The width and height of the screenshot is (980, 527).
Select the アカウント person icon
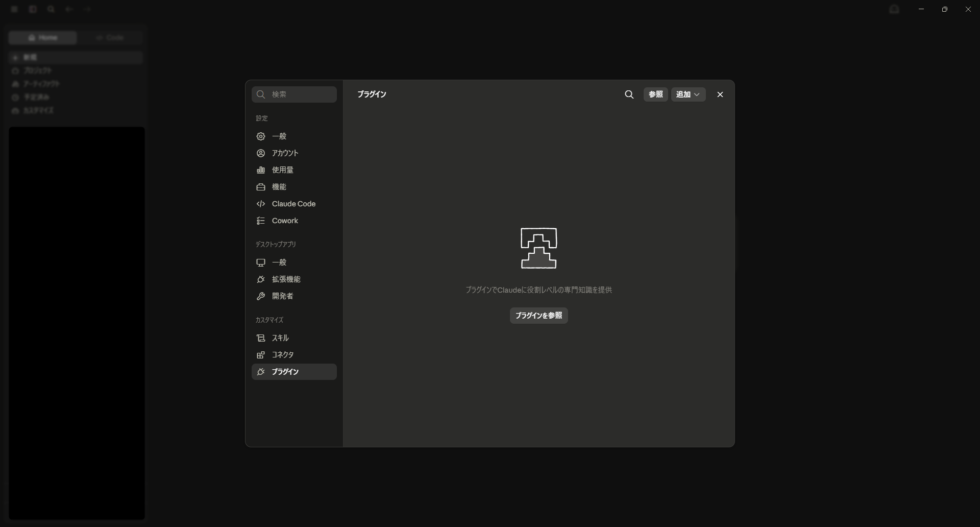pyautogui.click(x=261, y=153)
